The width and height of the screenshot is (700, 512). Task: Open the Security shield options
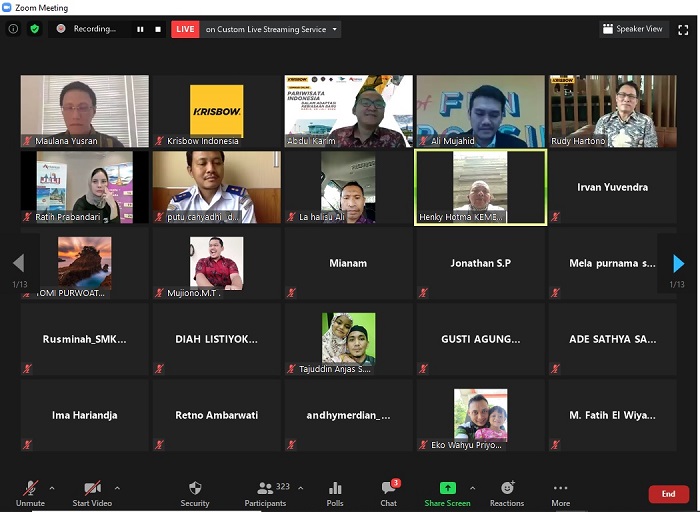(x=195, y=492)
